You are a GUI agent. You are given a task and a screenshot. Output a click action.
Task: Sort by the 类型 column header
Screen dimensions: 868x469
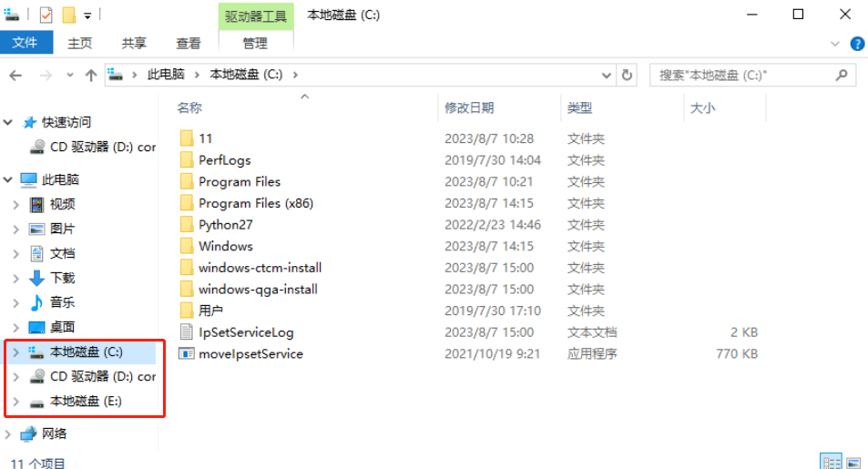pyautogui.click(x=579, y=108)
